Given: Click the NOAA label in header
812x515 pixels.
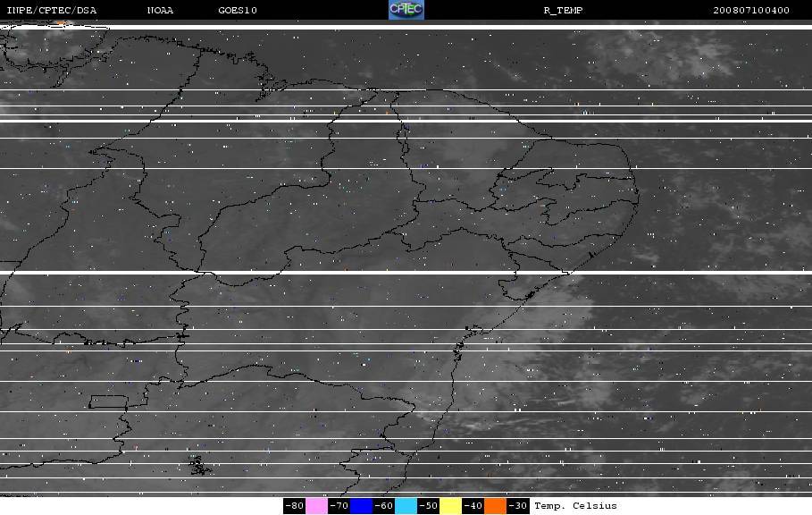Looking at the screenshot, I should click(160, 11).
